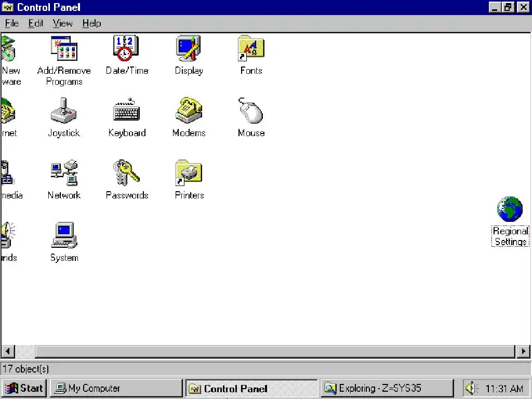The height and width of the screenshot is (399, 532).
Task: Click the horizontal scrollbar right arrow
Action: click(x=524, y=352)
